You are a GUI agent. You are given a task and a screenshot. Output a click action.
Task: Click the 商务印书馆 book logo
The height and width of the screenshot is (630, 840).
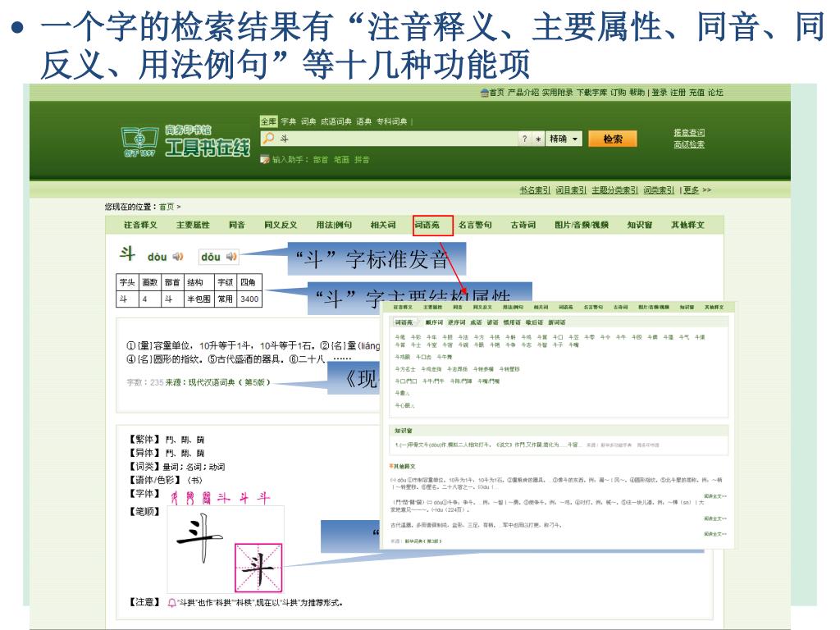pos(139,141)
